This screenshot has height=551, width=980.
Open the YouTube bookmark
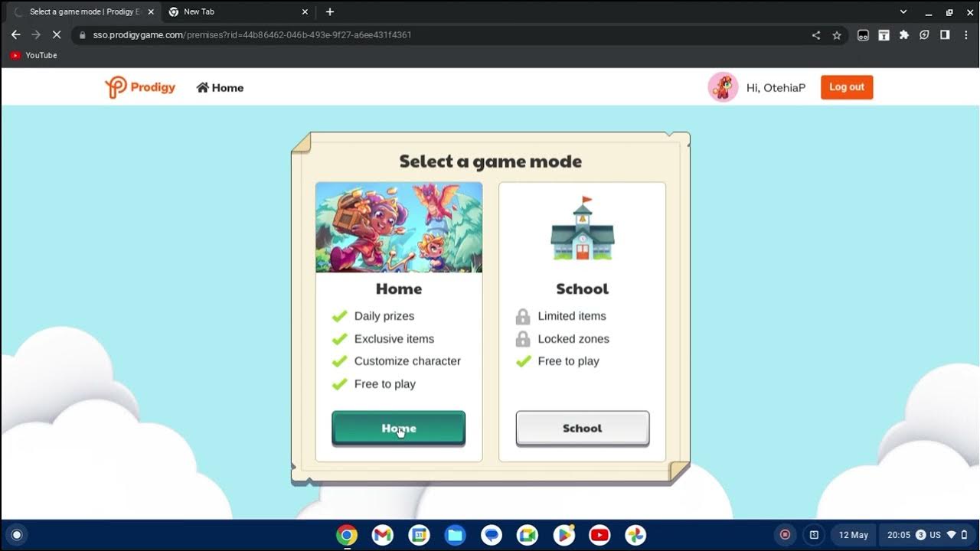(x=34, y=55)
